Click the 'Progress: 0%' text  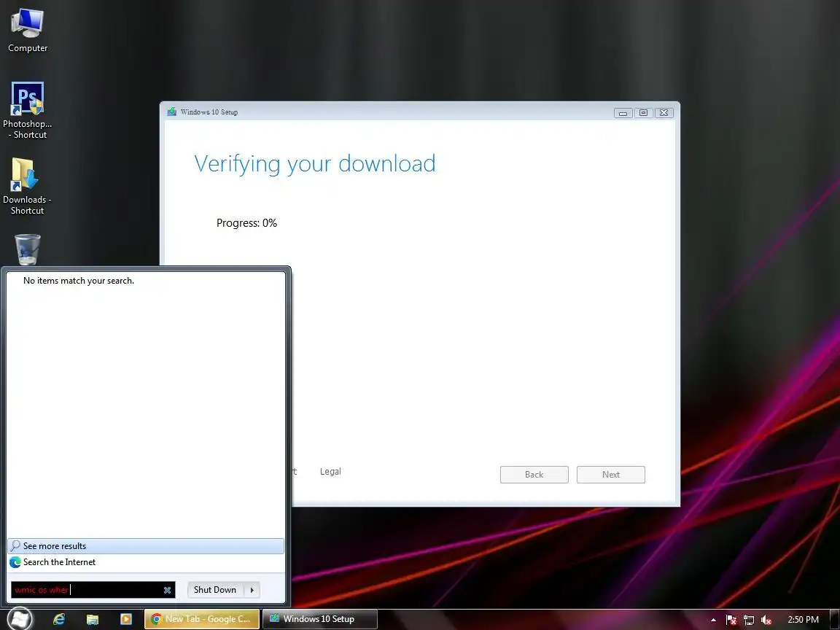point(246,223)
